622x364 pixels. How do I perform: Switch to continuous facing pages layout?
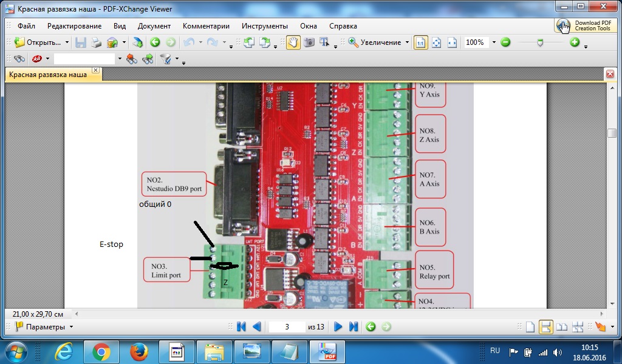pos(578,327)
